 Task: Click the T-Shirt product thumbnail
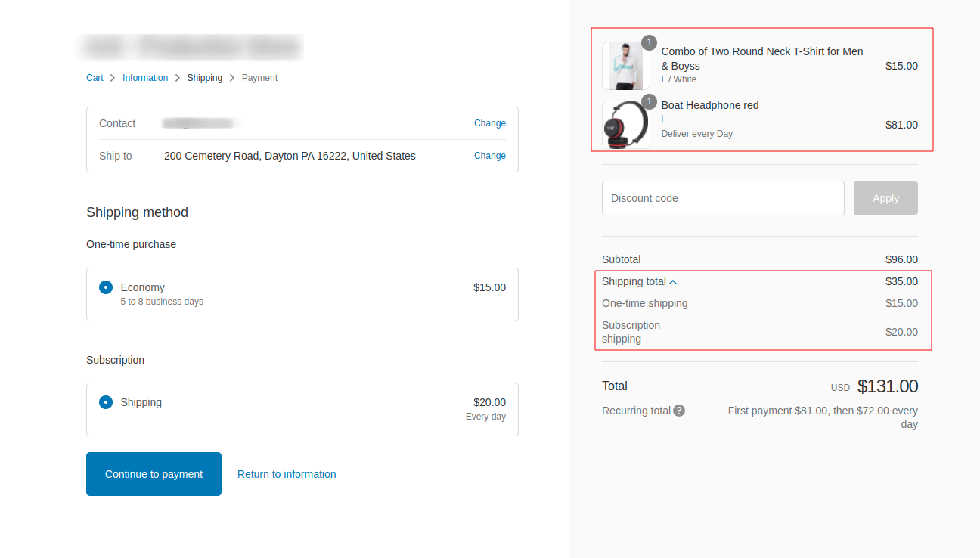coord(625,67)
